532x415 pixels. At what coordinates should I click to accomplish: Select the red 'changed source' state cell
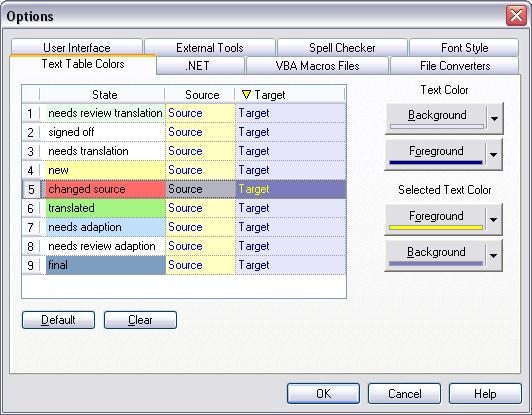[x=106, y=189]
